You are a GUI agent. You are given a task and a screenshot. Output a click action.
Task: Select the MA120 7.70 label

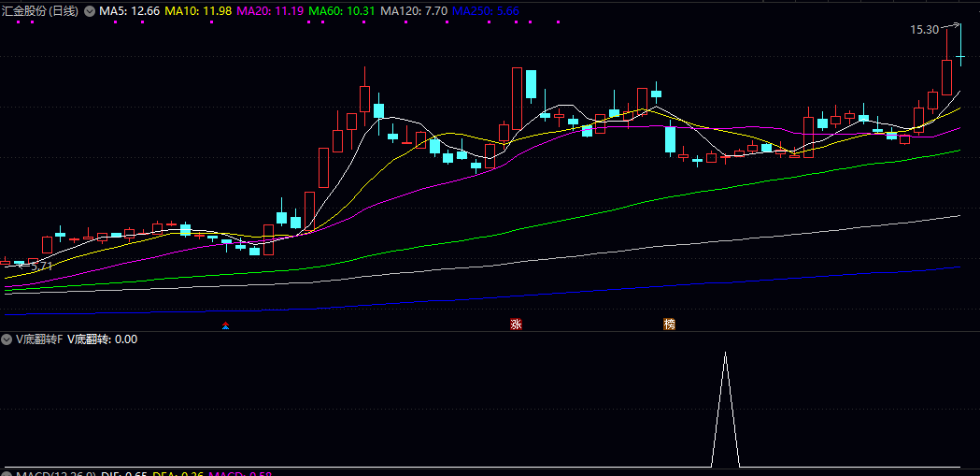(414, 11)
